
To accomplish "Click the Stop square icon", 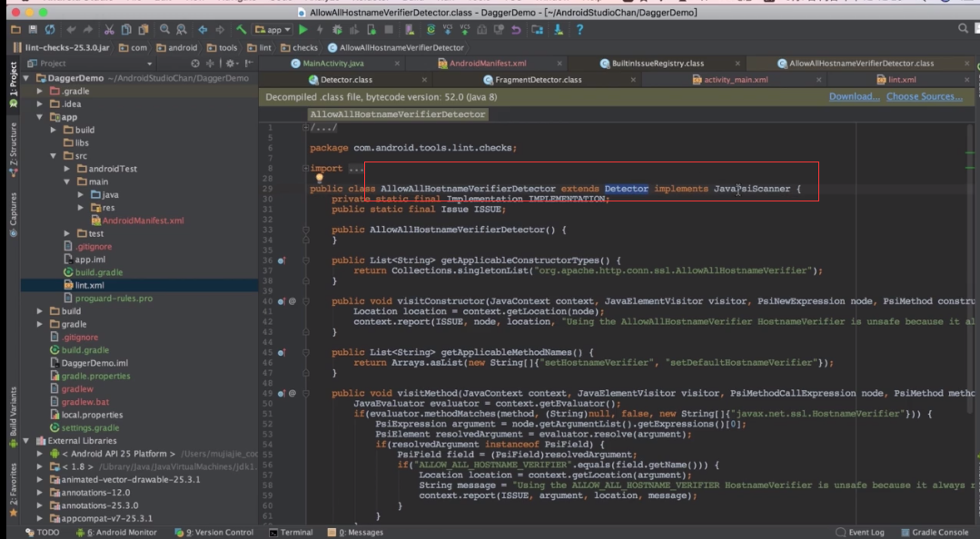I will tap(389, 29).
